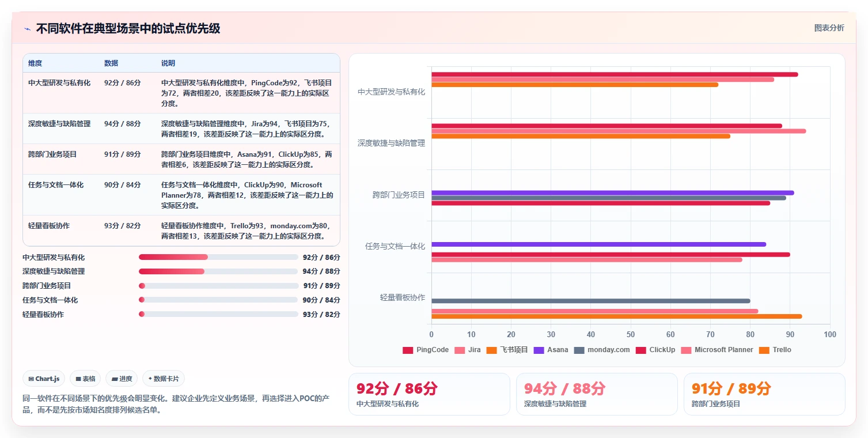Click the title 不同软件在典型场景中的试点优先级
The width and height of the screenshot is (868, 438).
(128, 28)
